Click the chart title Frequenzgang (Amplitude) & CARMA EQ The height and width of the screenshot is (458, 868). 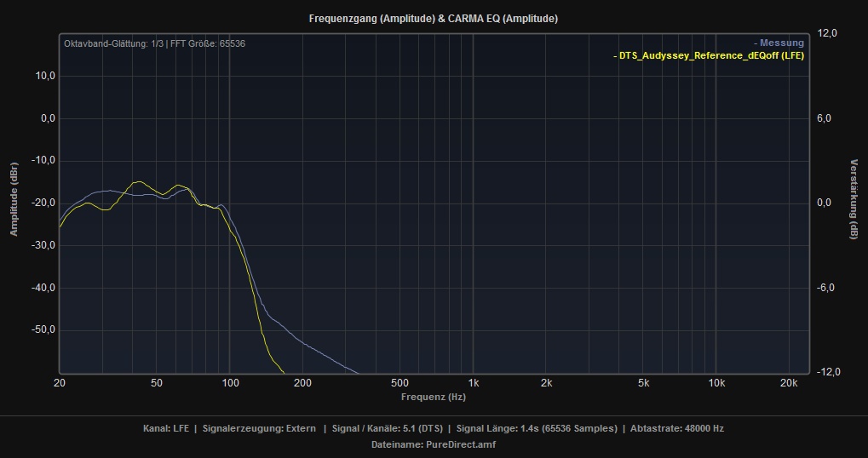(434, 18)
